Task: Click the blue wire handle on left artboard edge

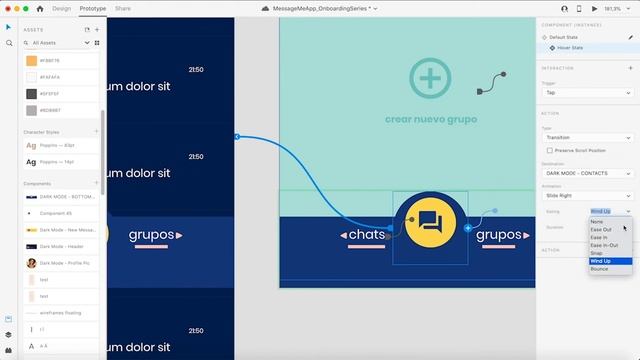Action: pos(237,137)
